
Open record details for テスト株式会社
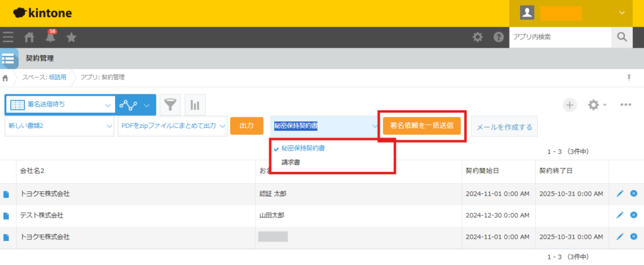6,215
